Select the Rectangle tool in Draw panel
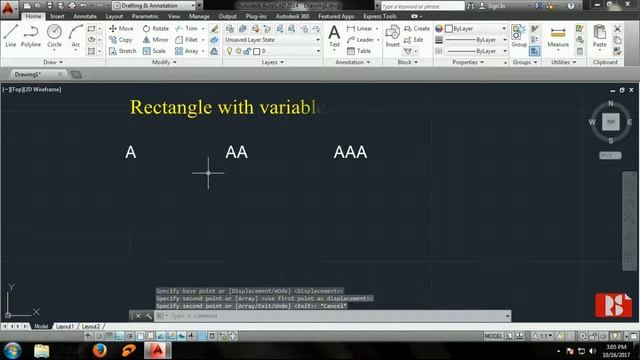This screenshot has width=640, height=360. 91,29
